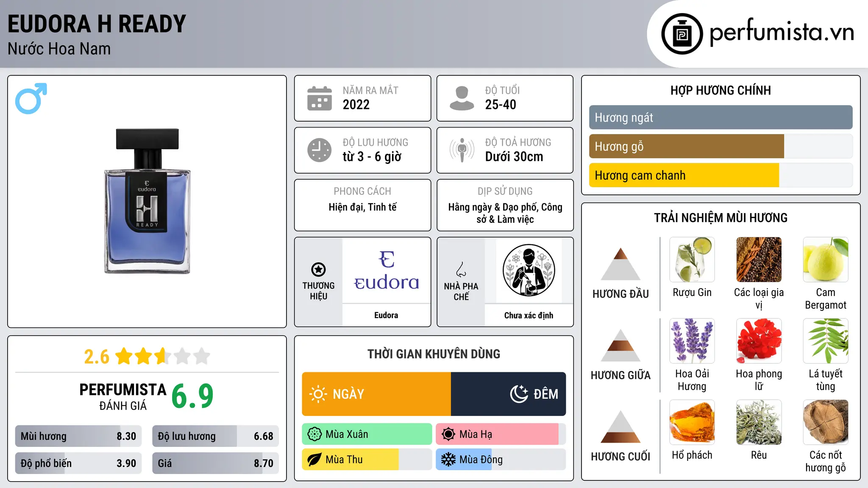Open the Các loại gia vị spices image
The height and width of the screenshot is (488, 868).
coord(759,260)
